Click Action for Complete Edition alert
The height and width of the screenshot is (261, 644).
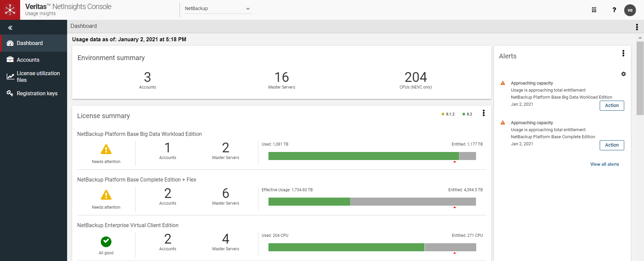[x=612, y=145]
